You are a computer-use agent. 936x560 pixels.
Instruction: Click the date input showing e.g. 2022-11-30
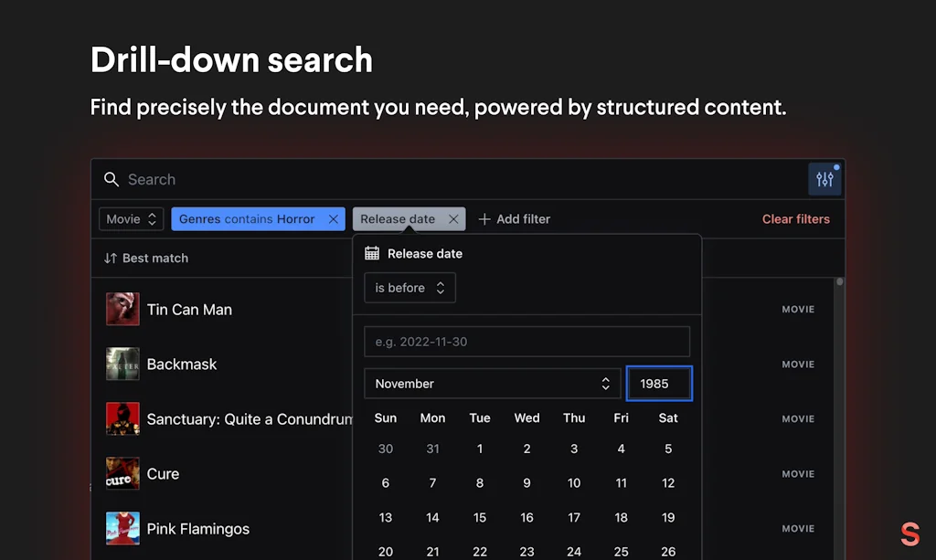(x=526, y=341)
